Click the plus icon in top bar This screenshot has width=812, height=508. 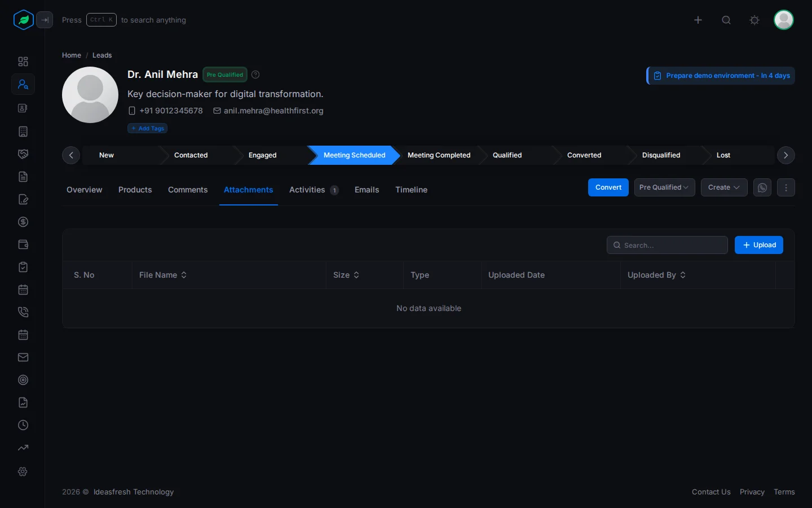pyautogui.click(x=698, y=20)
